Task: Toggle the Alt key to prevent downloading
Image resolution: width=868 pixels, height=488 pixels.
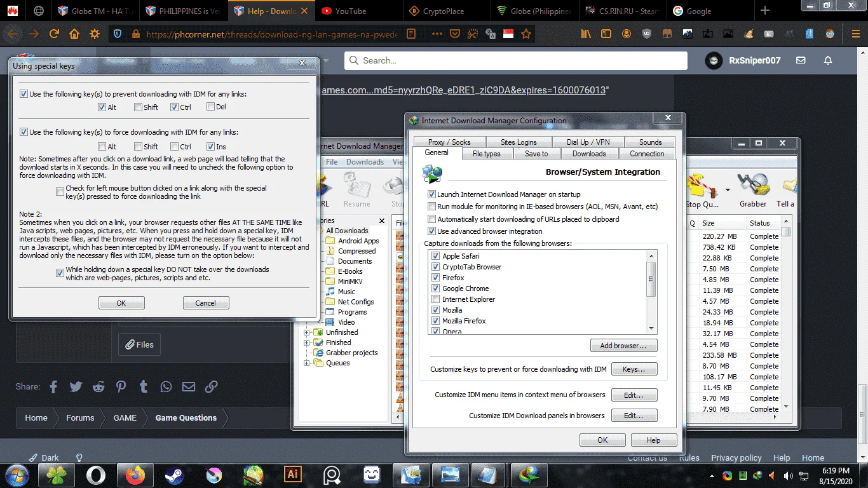Action: pos(102,107)
